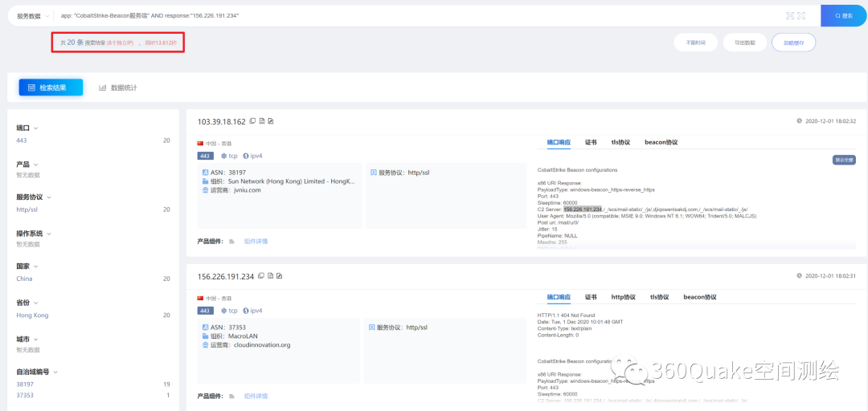Click the blue 搜索 search button
The height and width of the screenshot is (411, 868).
(844, 16)
